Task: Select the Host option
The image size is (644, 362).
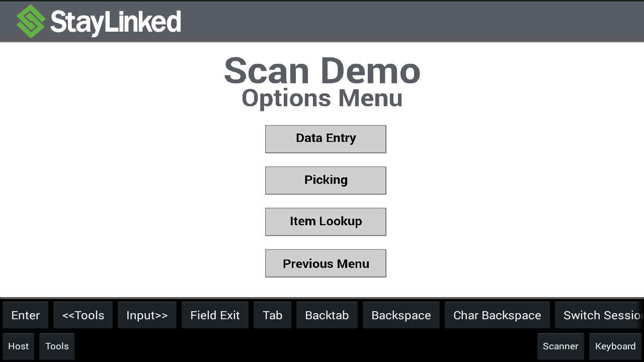Action: [18, 346]
